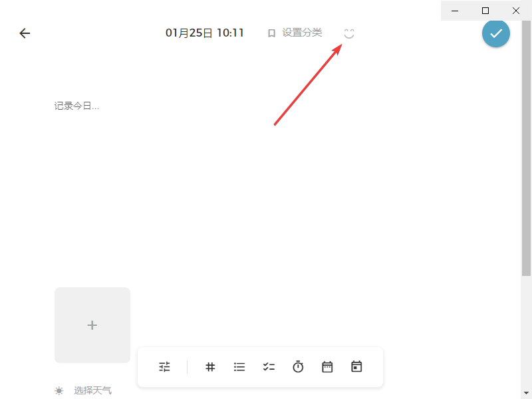The image size is (532, 399).
Task: Change the entry date 01月25日 10:11
Action: pos(205,33)
